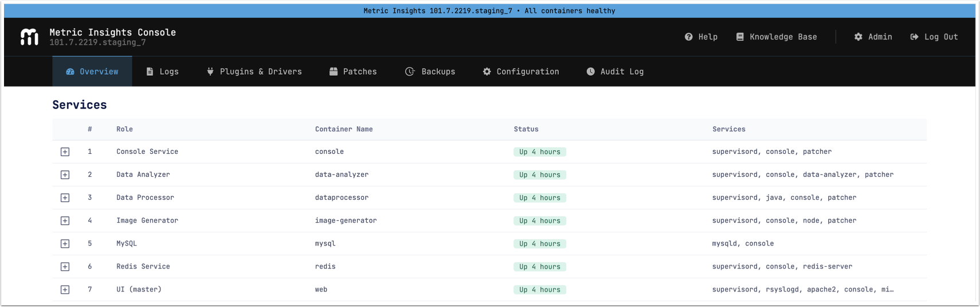The height and width of the screenshot is (307, 980).
Task: Click the Role column header
Action: (124, 129)
